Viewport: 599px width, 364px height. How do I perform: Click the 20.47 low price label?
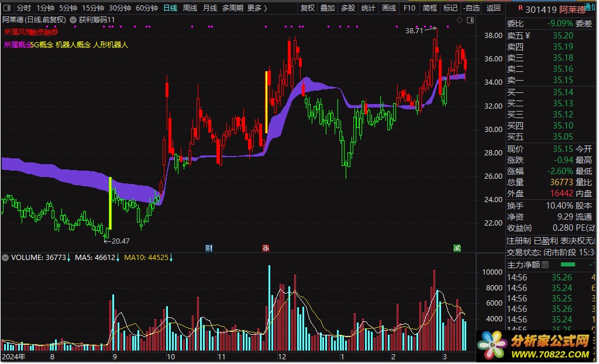[x=121, y=241]
